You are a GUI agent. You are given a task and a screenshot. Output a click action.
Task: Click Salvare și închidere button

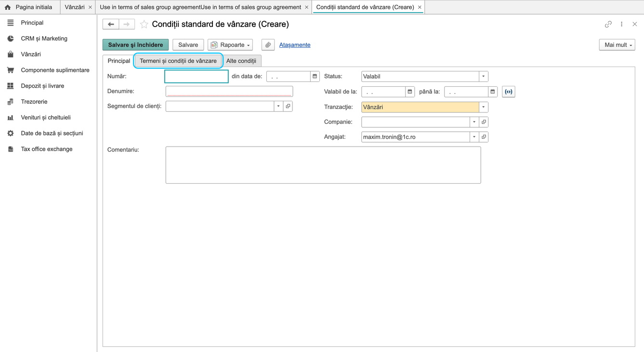click(x=135, y=45)
